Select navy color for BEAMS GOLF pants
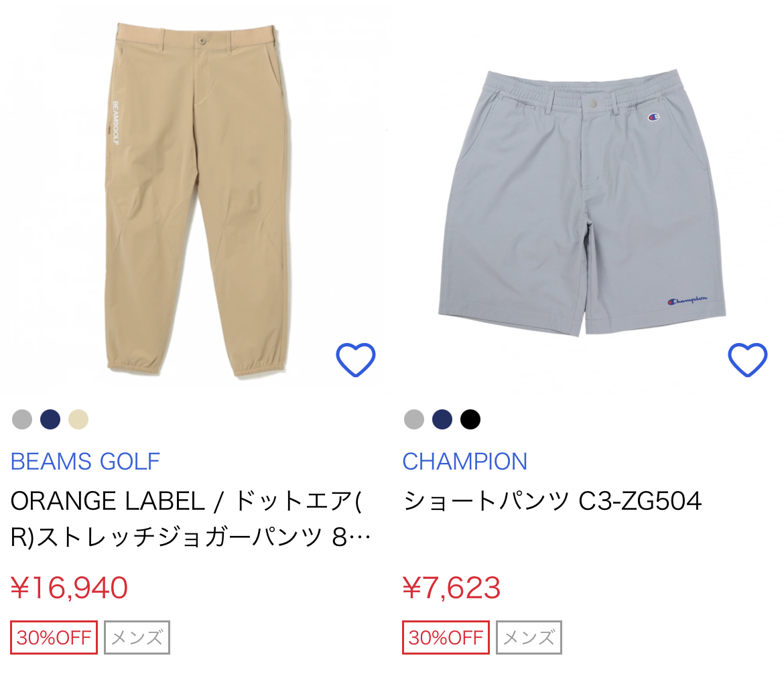The image size is (784, 674). (x=50, y=419)
